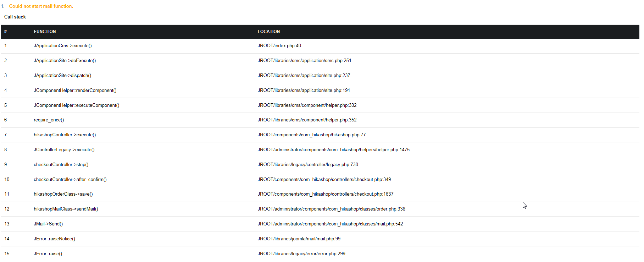Screen dimensions: 644x262
Task: Select the require_once() function row
Action: click(49, 120)
